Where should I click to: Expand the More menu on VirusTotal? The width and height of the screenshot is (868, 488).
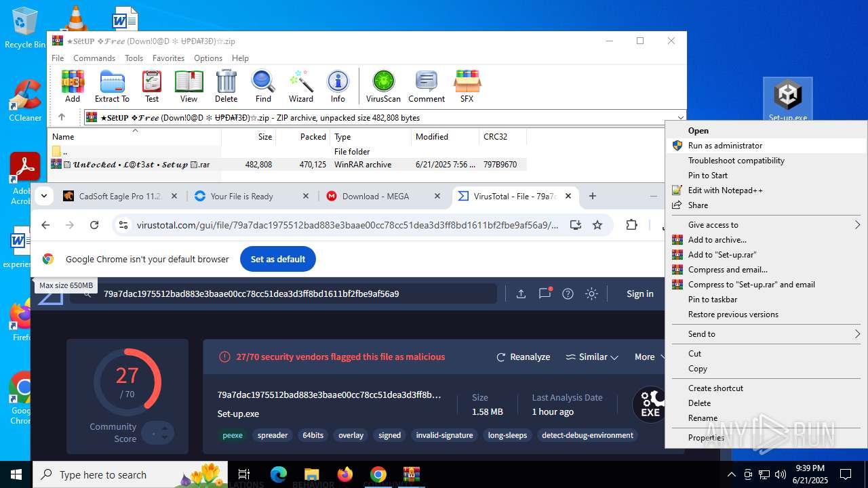[x=649, y=357]
